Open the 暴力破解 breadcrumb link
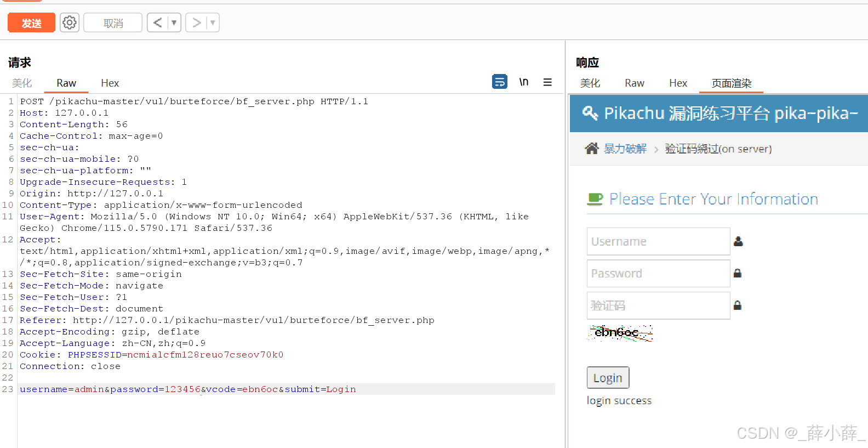Viewport: 868px width, 448px height. click(x=625, y=149)
